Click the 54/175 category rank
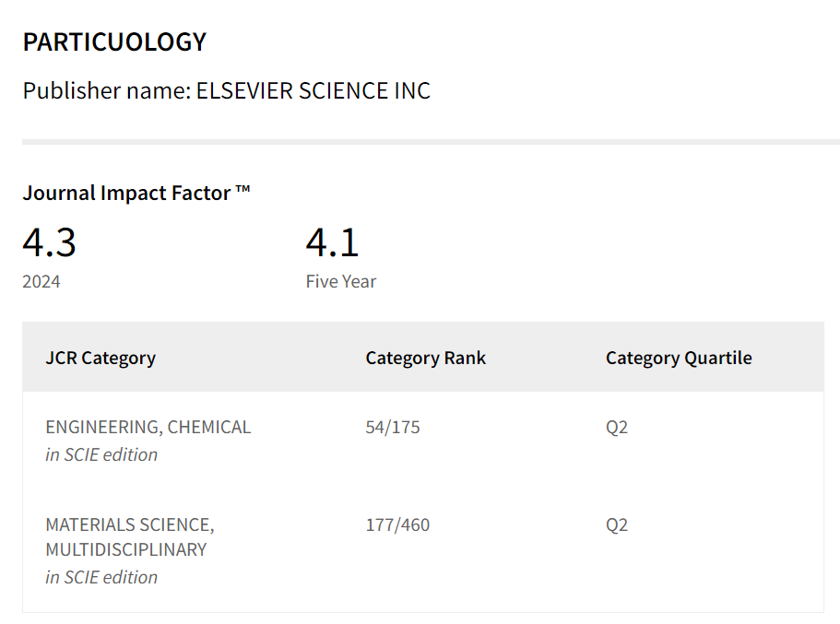Image resolution: width=840 pixels, height=624 pixels. pos(393,427)
